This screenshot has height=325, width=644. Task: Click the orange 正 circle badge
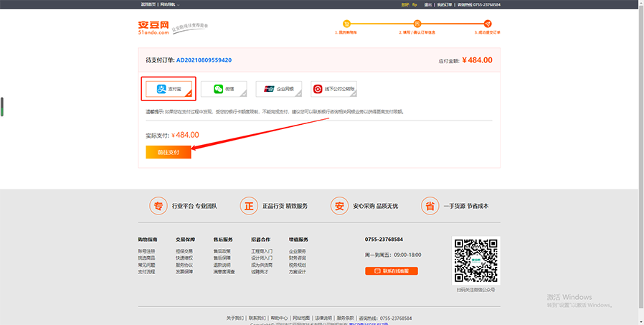tap(249, 206)
